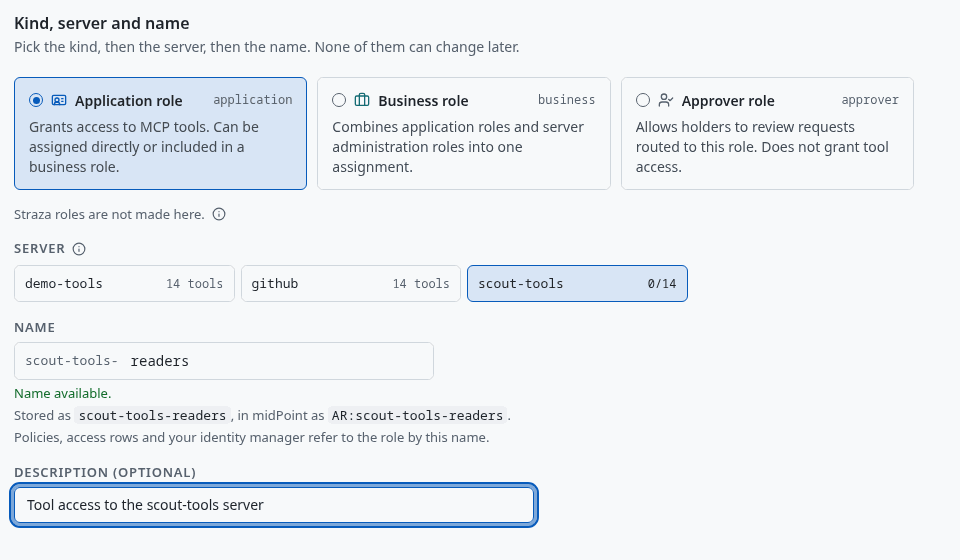Click the Approver role person-check icon
The height and width of the screenshot is (560, 960).
click(x=666, y=100)
